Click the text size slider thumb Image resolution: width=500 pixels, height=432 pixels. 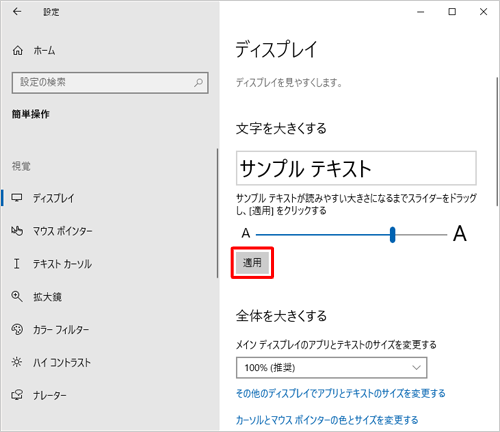coord(393,235)
